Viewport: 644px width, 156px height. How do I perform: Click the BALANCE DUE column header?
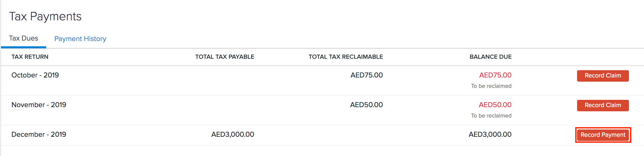(x=490, y=57)
